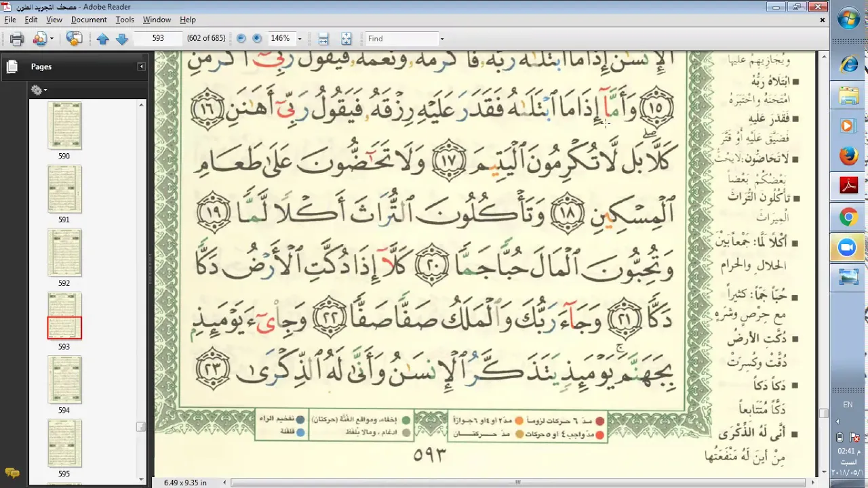This screenshot has width=868, height=488.
Task: Click the document horizontal scrollbar
Action: tap(519, 483)
